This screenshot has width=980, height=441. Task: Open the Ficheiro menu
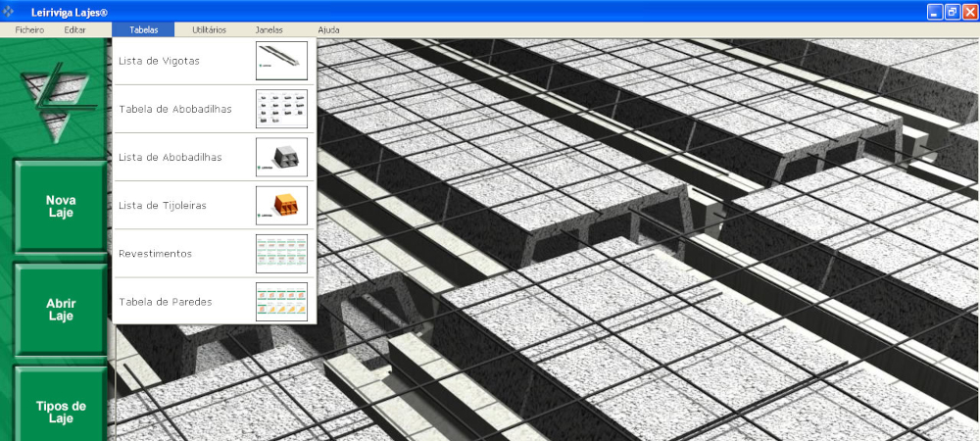tap(29, 30)
